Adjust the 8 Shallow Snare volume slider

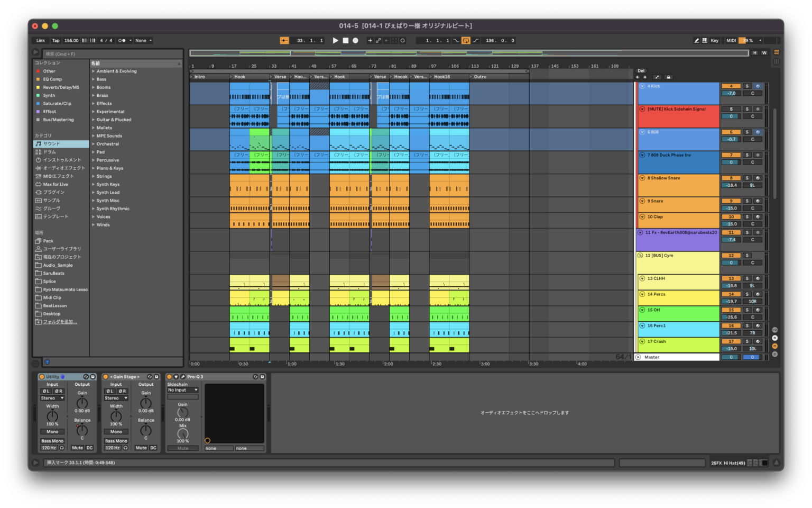731,185
